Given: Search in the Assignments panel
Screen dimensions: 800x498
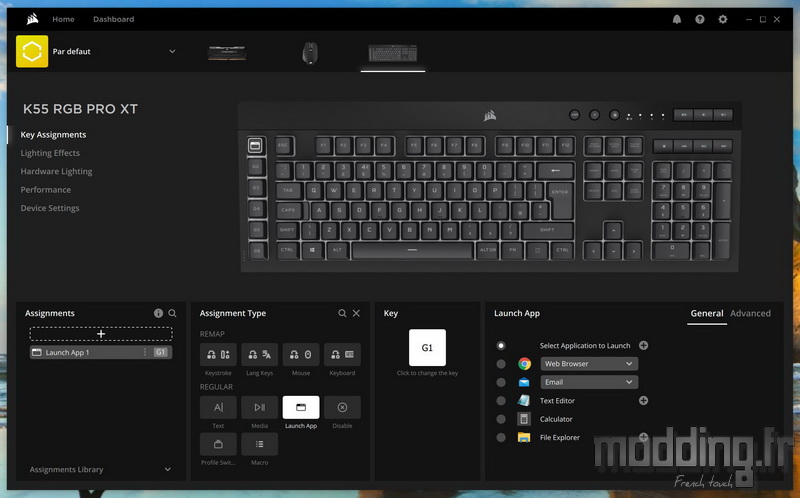Looking at the screenshot, I should point(172,313).
